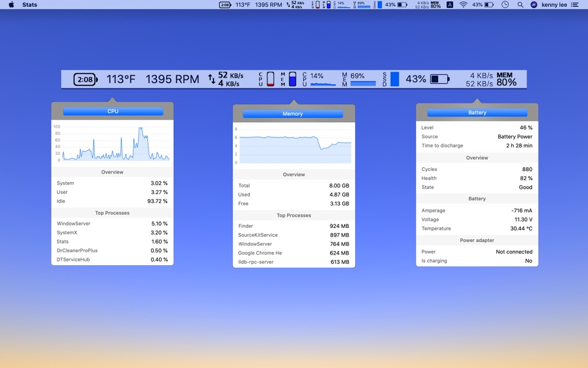
Task: Click the 2:08 battery time widget in enlarged bar
Action: (x=85, y=79)
